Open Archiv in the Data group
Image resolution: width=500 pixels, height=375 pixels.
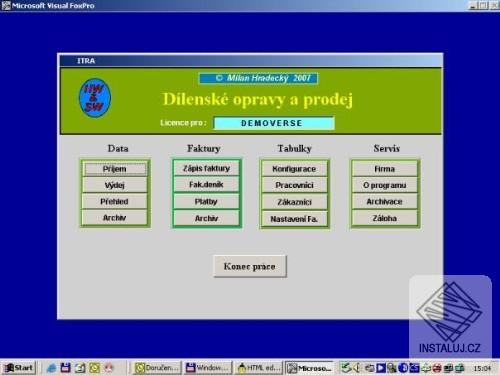pyautogui.click(x=115, y=218)
